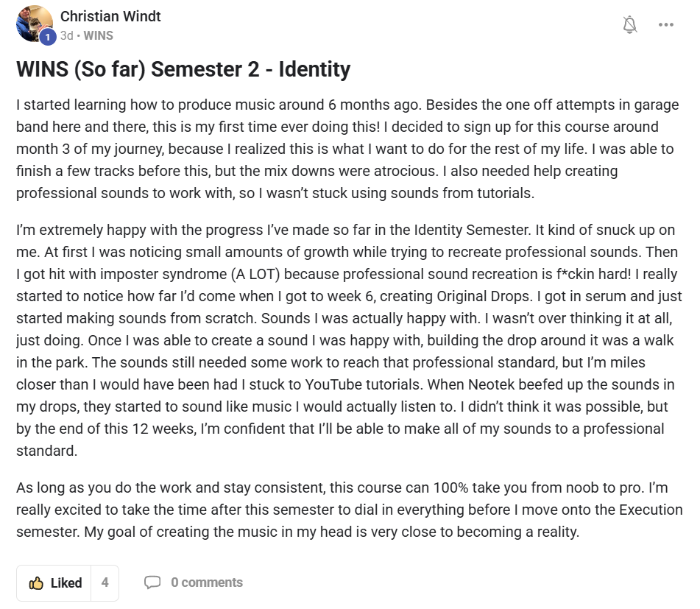Click the speech bubble comment icon
Screen dimensions: 700x609
tap(152, 582)
